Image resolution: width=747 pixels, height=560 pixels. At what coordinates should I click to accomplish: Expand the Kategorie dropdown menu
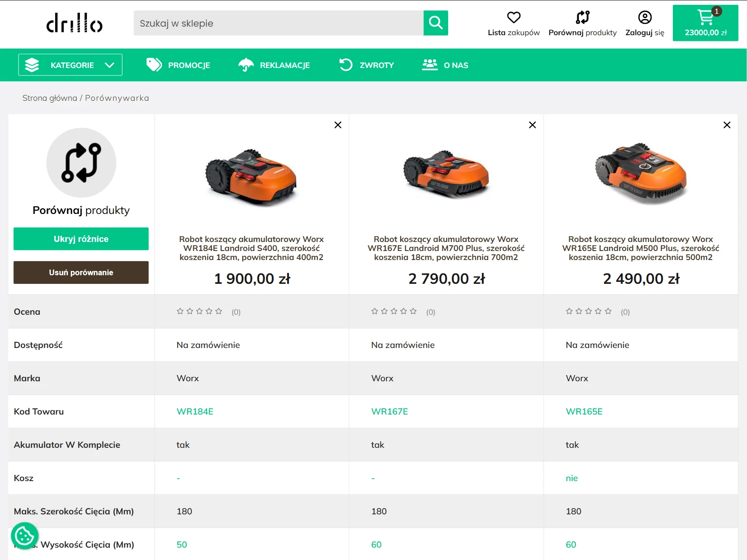click(x=70, y=65)
